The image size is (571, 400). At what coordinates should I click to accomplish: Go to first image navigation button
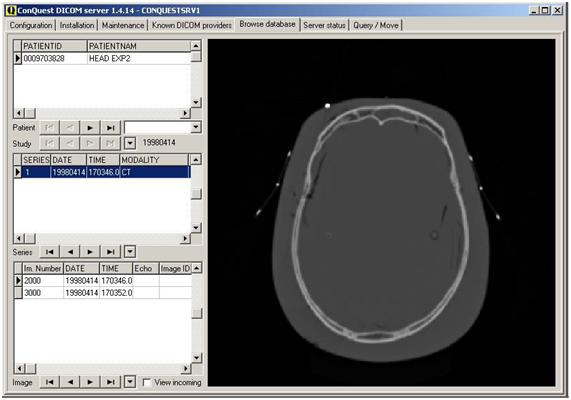coord(50,382)
